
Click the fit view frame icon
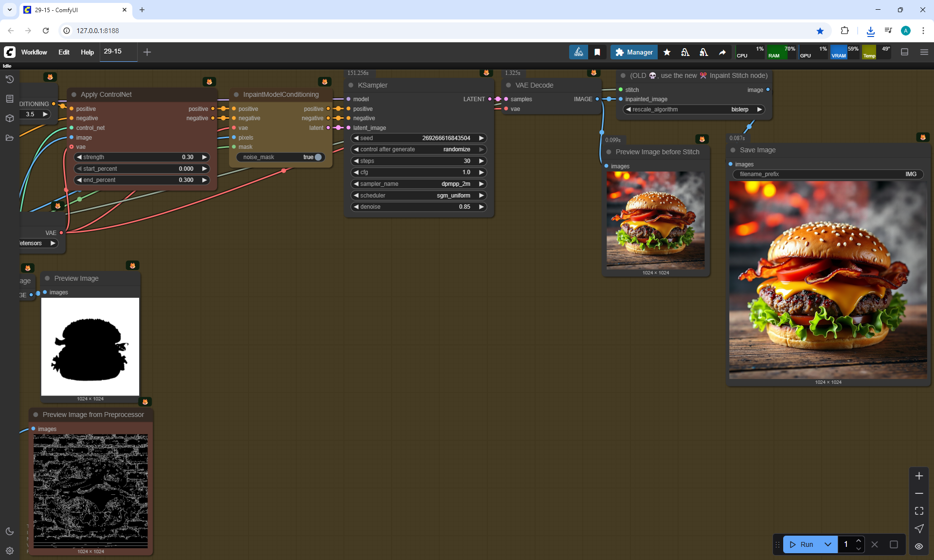point(919,511)
